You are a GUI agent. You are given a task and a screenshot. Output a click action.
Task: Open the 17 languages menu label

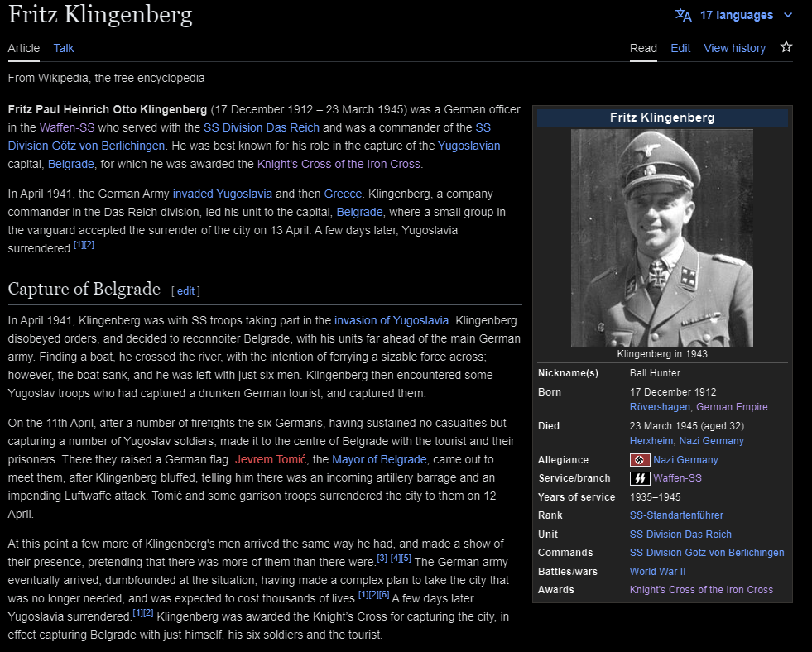tap(737, 15)
